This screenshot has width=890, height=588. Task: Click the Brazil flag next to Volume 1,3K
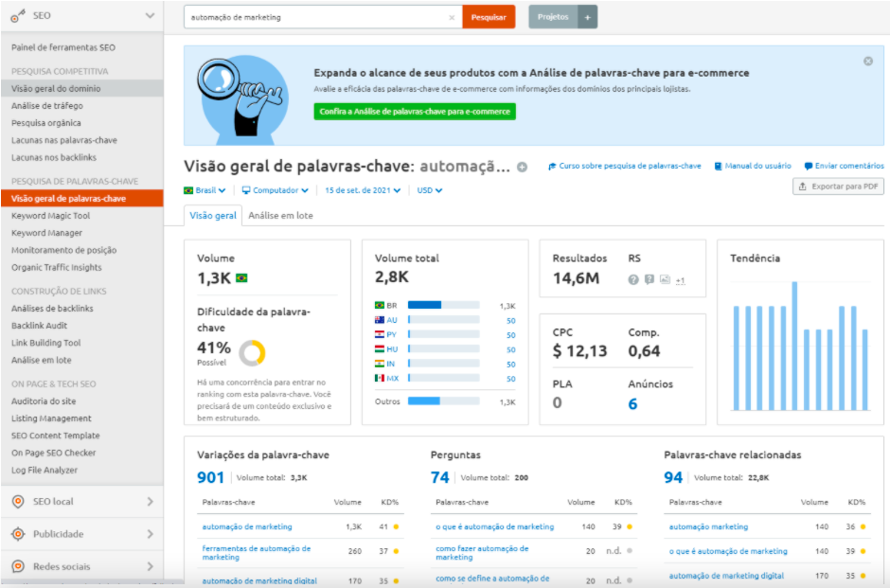(x=241, y=278)
